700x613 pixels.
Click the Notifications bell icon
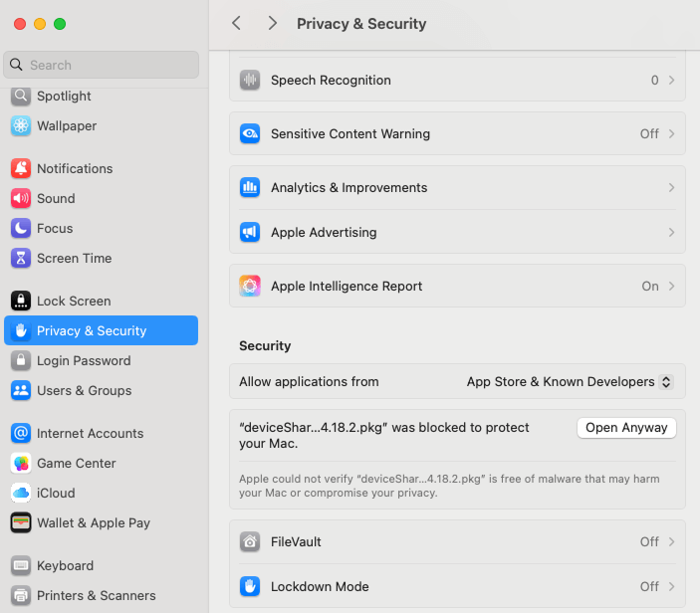pyautogui.click(x=21, y=168)
